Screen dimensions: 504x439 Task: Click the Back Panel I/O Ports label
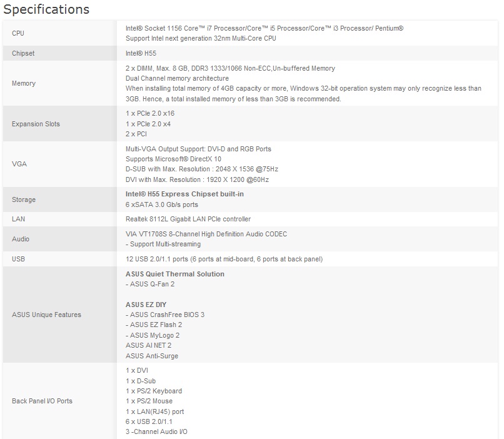[42, 401]
